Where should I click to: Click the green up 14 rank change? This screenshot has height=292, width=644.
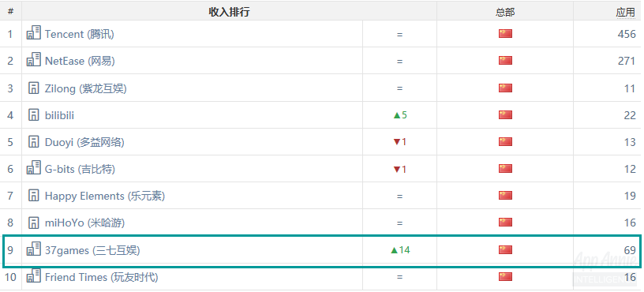pos(399,249)
